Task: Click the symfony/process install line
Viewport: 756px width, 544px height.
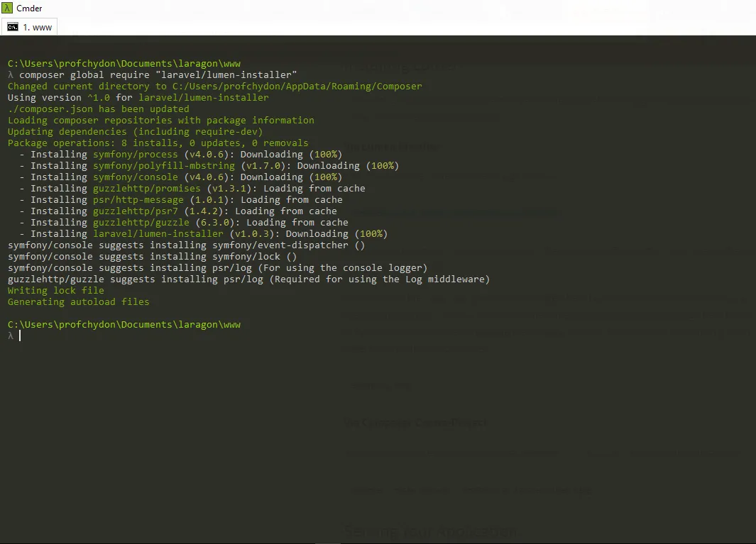Action: coord(180,154)
